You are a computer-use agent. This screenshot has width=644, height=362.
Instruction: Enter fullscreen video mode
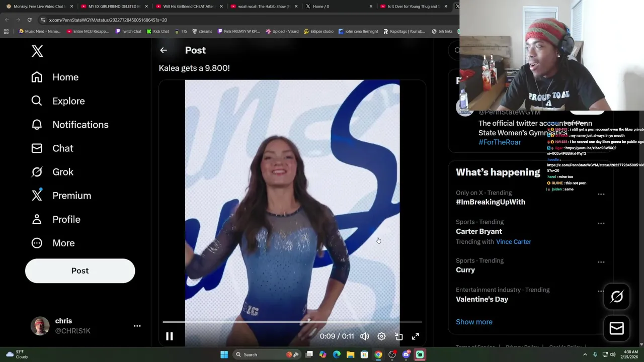click(x=416, y=336)
